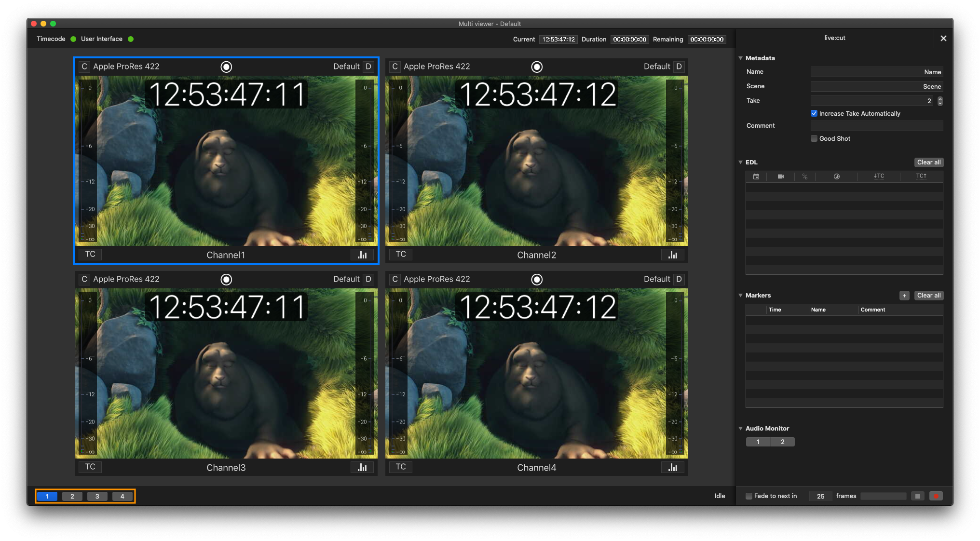Open audio levels icon for Channel2
Image resolution: width=980 pixels, height=541 pixels.
(673, 255)
